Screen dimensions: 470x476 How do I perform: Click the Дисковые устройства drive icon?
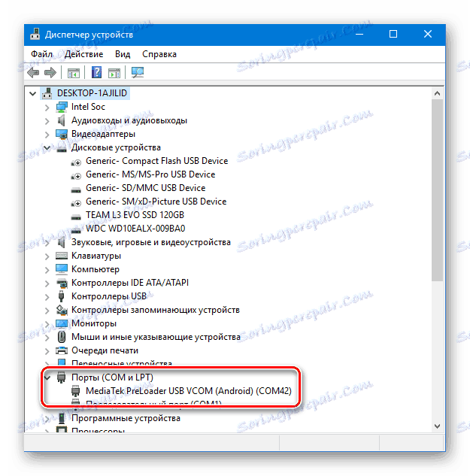pos(62,148)
